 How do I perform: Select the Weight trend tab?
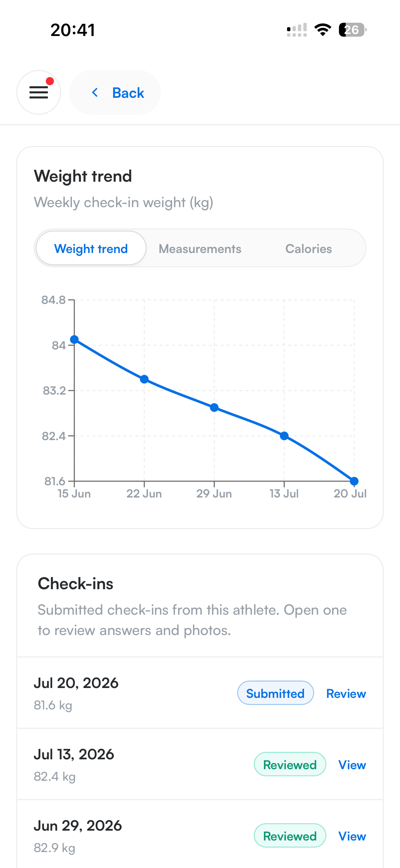[x=91, y=249]
